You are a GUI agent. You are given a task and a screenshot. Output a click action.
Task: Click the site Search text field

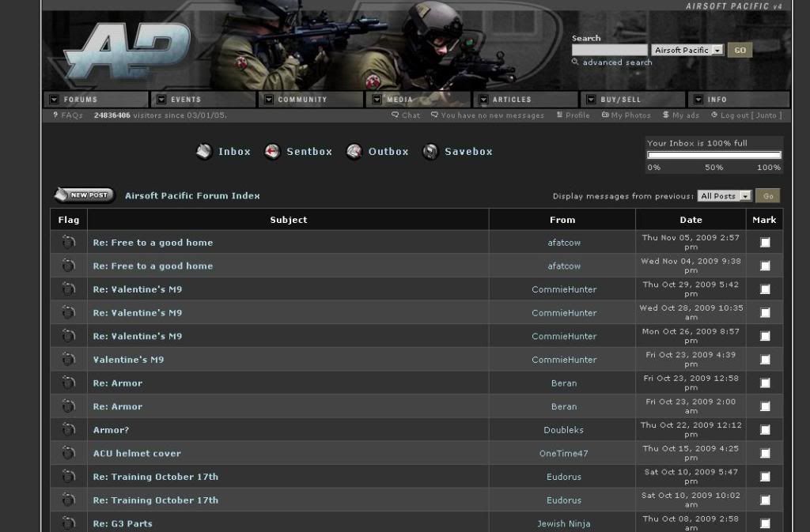click(x=610, y=50)
